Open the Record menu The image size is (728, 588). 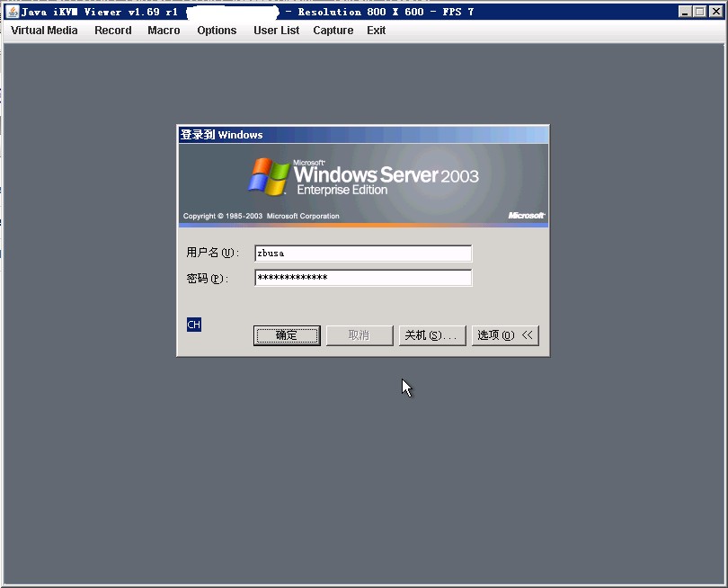click(113, 31)
